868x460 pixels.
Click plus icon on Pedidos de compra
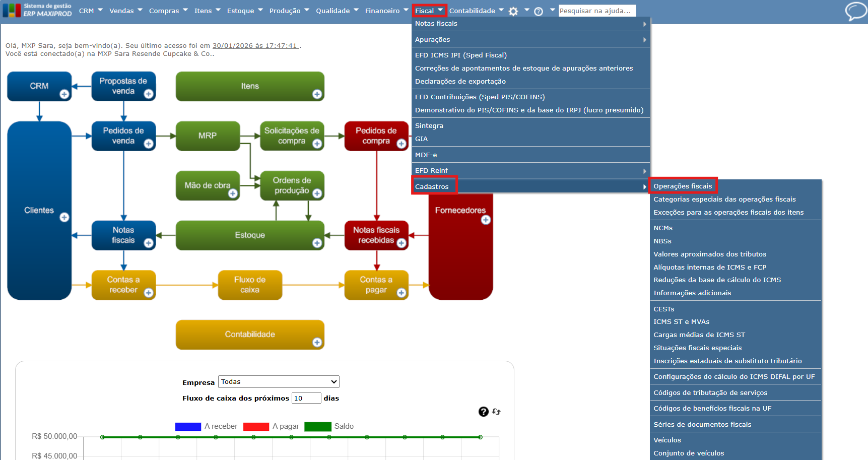click(402, 144)
